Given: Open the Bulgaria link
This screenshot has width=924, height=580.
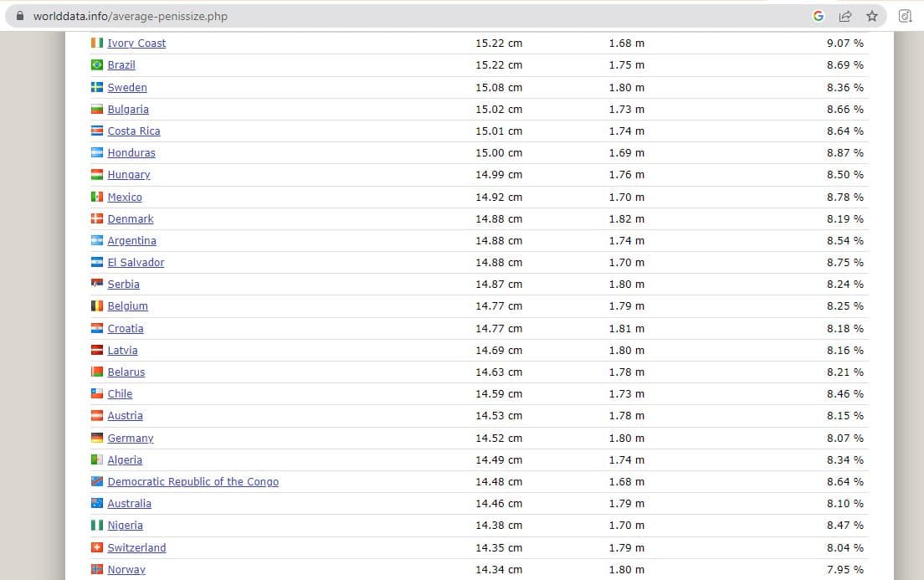Looking at the screenshot, I should point(128,109).
